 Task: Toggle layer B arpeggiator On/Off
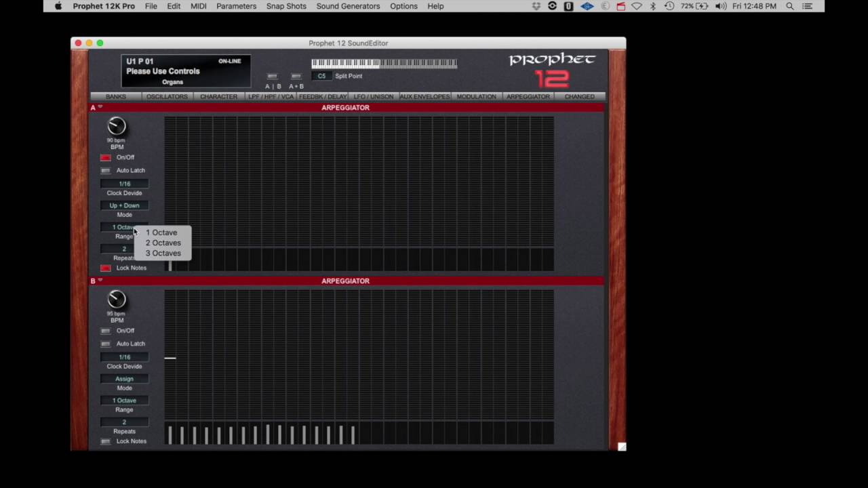pos(105,331)
